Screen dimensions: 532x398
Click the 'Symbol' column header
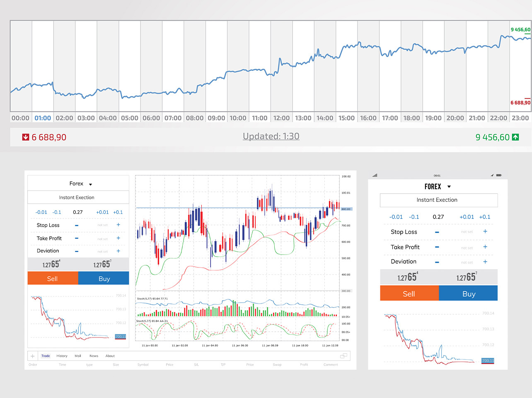tap(143, 365)
